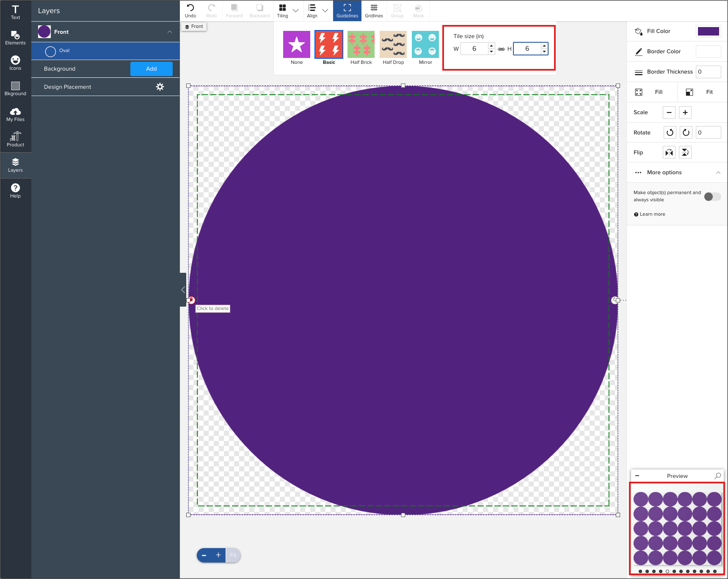Choose the Half Brick tiling pattern

tap(361, 44)
